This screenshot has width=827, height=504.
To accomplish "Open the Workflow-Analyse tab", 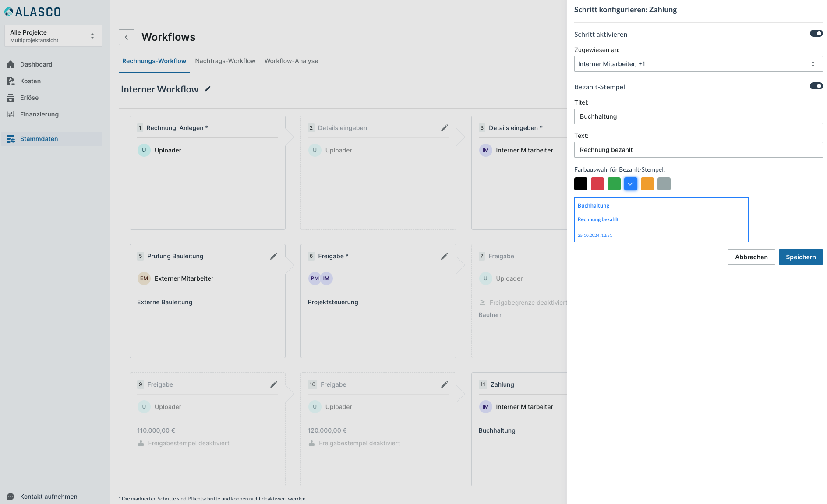I will pos(291,61).
